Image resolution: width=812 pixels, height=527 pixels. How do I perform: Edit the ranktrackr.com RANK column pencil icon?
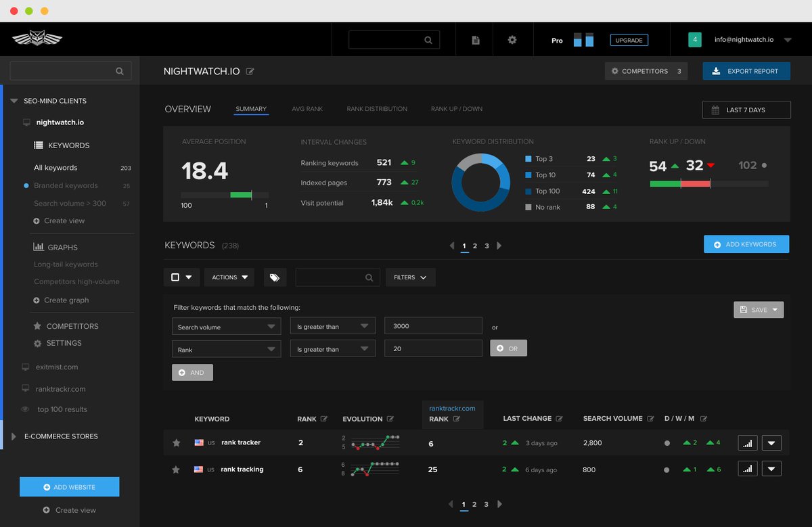pos(456,419)
